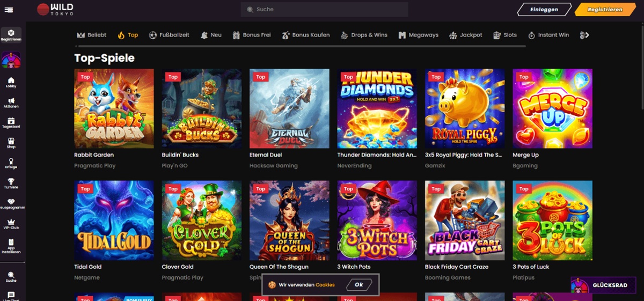Click the flame icon beside Top
Image resolution: width=644 pixels, height=301 pixels.
(121, 35)
